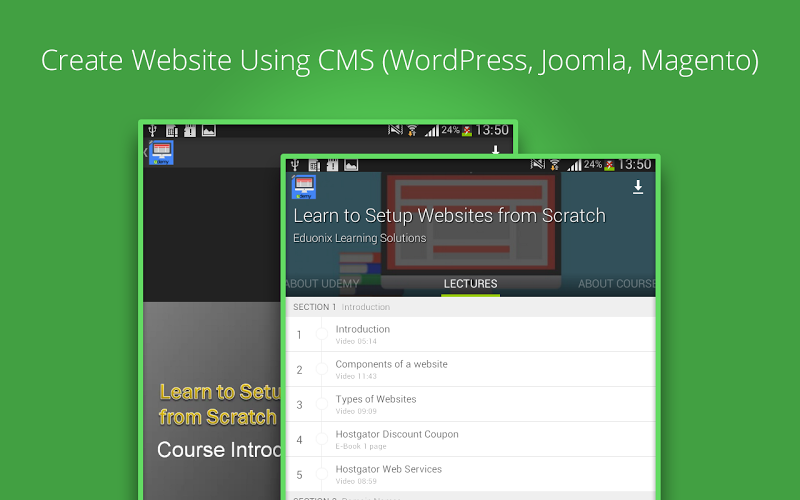Toggle completion circle for Types of Websites
This screenshot has width=800, height=500.
(322, 404)
